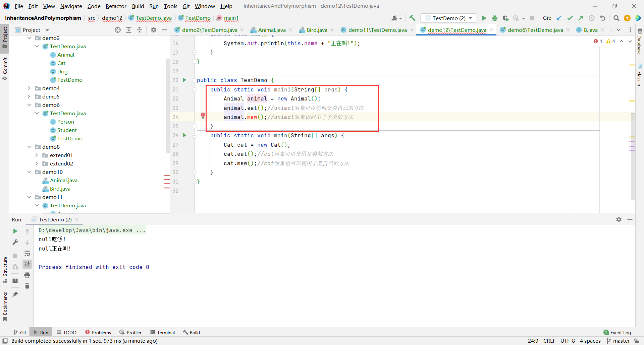Switch to Bird.java editor tab

[x=317, y=30]
